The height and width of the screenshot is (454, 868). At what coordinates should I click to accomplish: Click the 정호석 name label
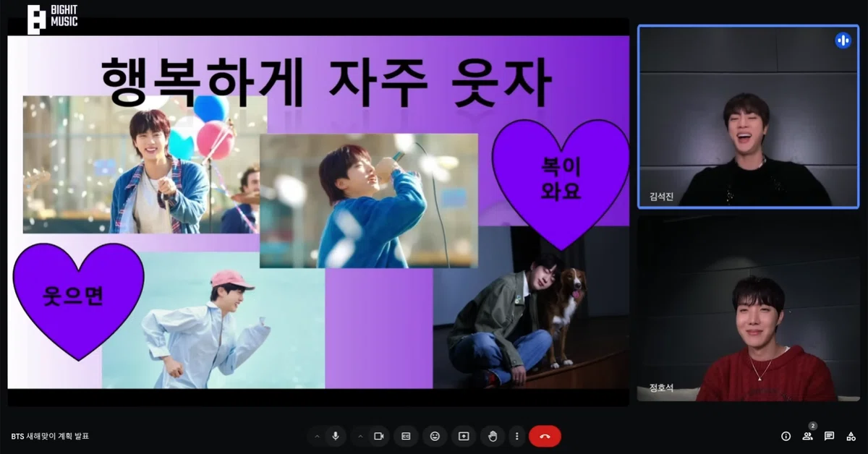coord(660,389)
